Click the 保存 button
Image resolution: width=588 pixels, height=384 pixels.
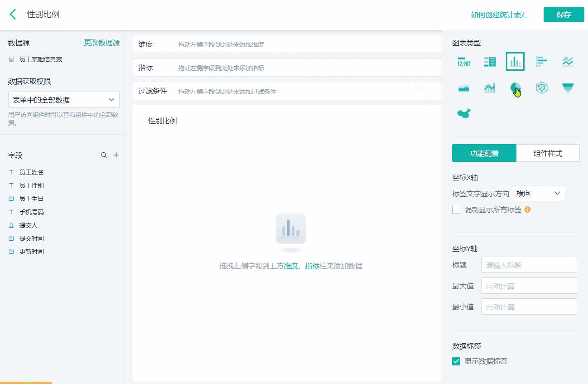point(564,14)
